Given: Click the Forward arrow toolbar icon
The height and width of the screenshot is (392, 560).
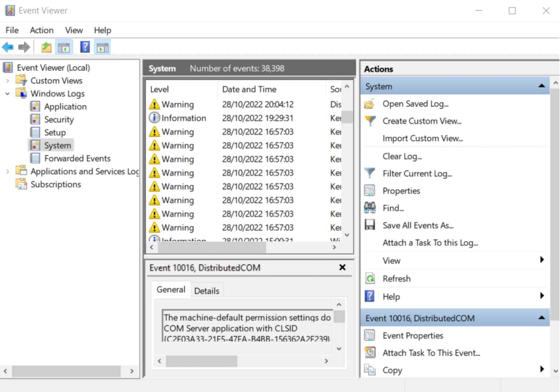Looking at the screenshot, I should tap(24, 47).
